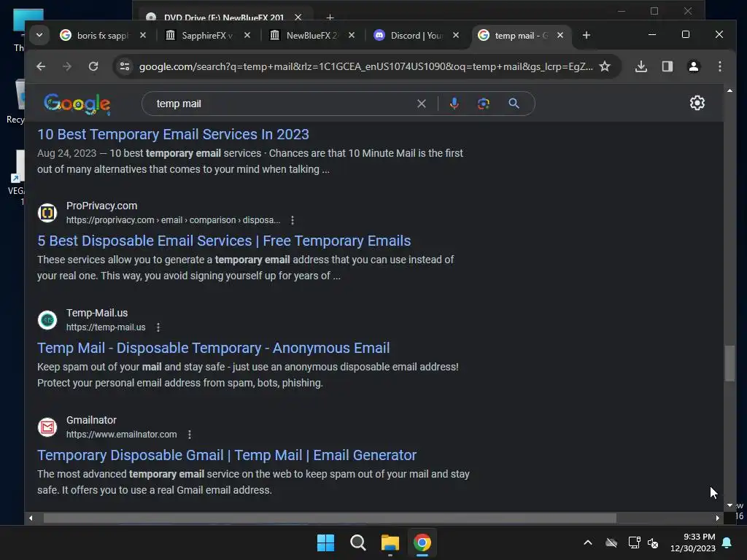This screenshot has width=747, height=560.
Task: Show hidden system tray icons
Action: (588, 542)
